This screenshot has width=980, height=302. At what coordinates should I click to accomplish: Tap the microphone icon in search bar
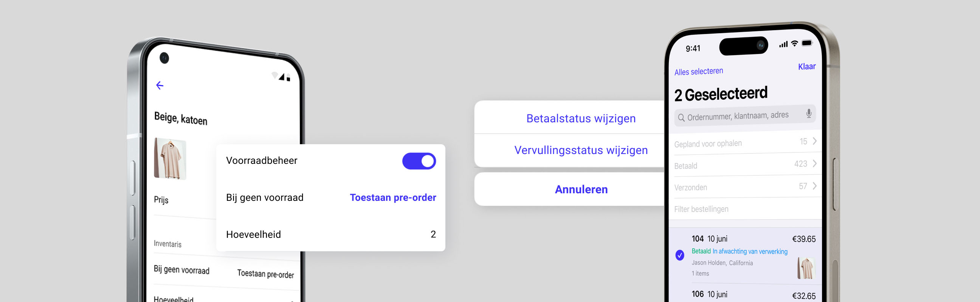809,113
